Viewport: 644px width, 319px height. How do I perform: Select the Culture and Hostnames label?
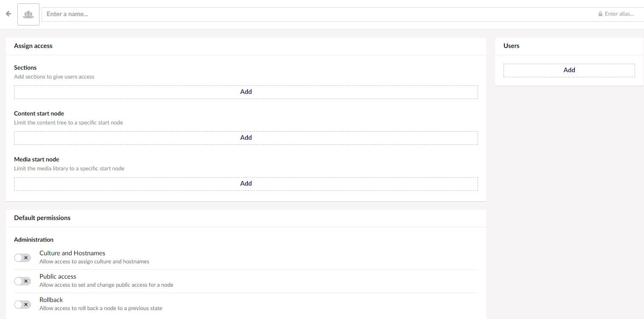pos(72,253)
